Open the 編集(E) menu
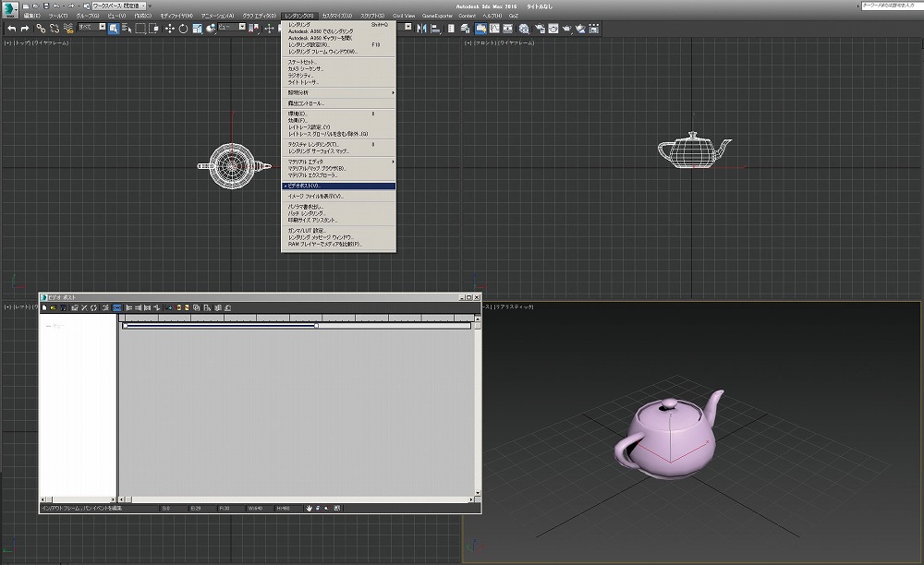This screenshot has height=565, width=924. click(31, 16)
